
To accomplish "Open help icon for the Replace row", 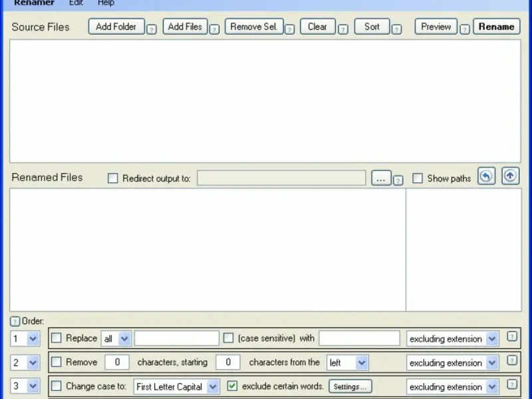I will 512,336.
